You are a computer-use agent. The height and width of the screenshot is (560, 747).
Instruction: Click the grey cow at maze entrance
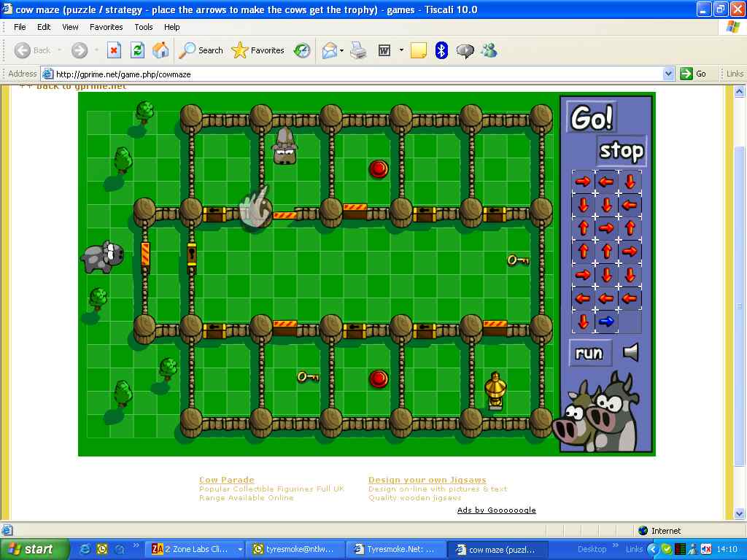(x=103, y=257)
